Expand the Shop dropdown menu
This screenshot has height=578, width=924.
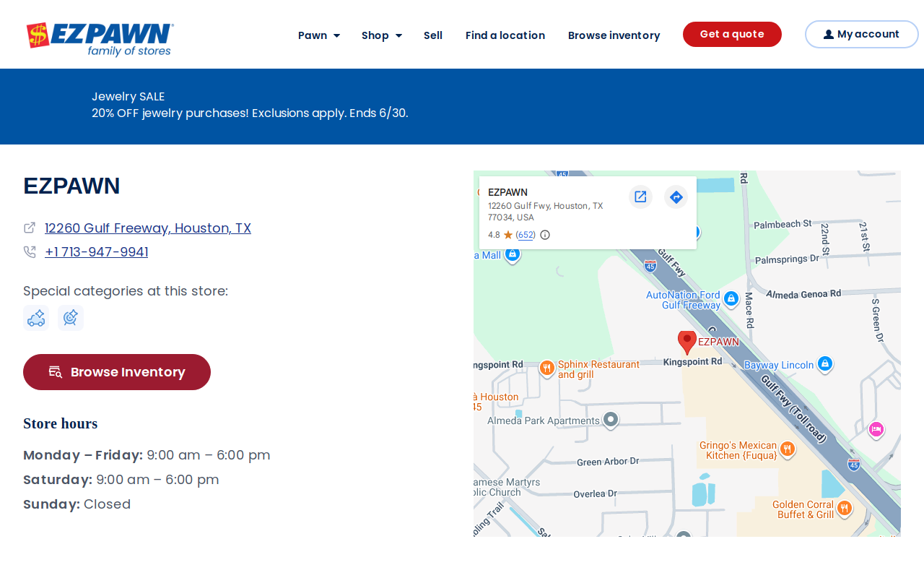(382, 35)
